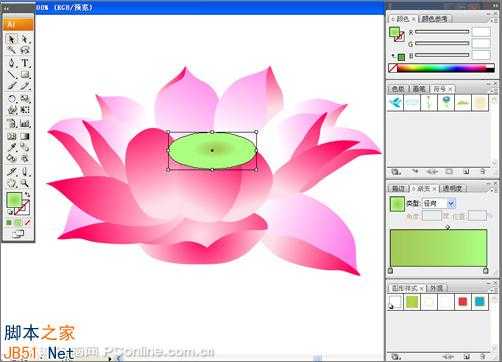Select the Line Segment tool

[11, 74]
